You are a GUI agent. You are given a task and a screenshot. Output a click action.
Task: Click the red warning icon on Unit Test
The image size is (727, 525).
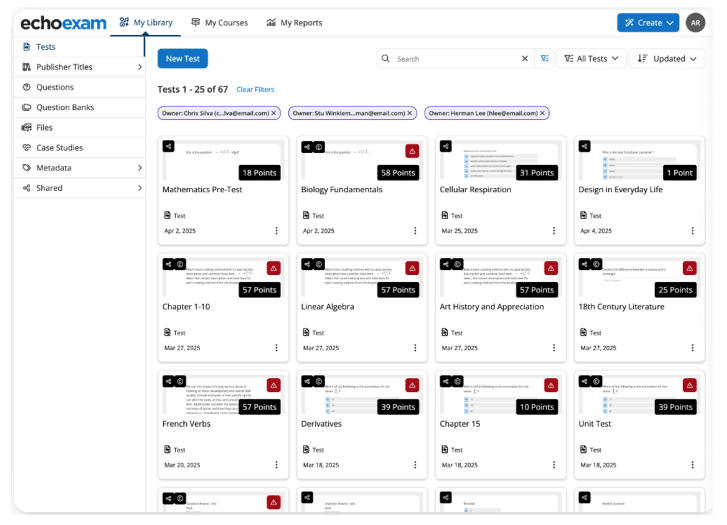point(689,385)
